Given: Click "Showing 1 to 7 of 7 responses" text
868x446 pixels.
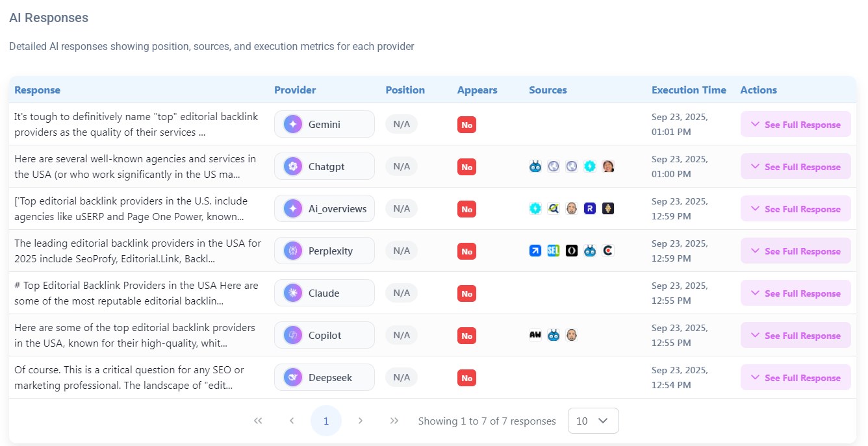Looking at the screenshot, I should [487, 421].
